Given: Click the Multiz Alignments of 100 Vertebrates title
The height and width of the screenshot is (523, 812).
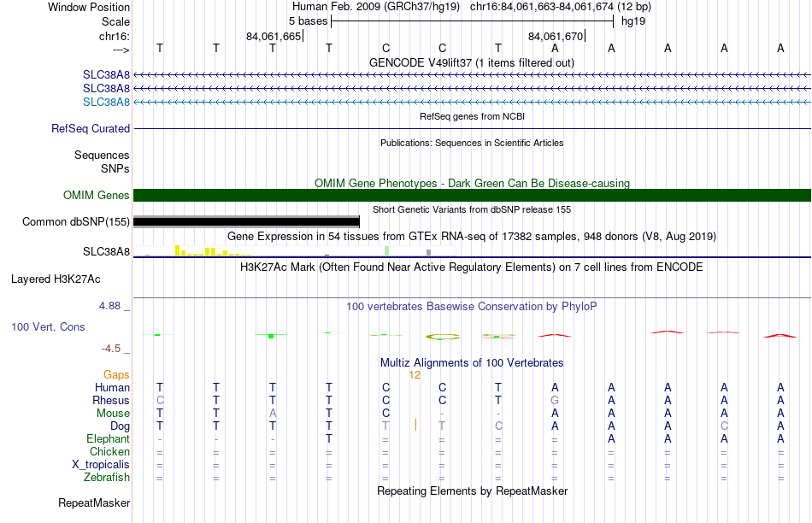Looking at the screenshot, I should point(472,363).
